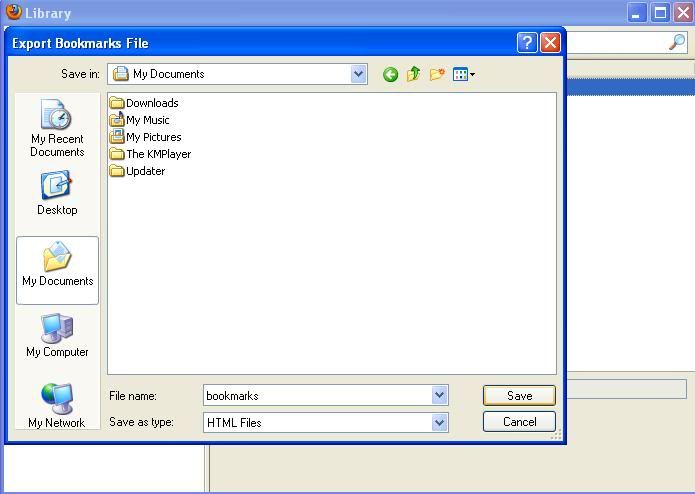Open My Network in places bar
Viewport: 695px width, 494px height.
(57, 405)
